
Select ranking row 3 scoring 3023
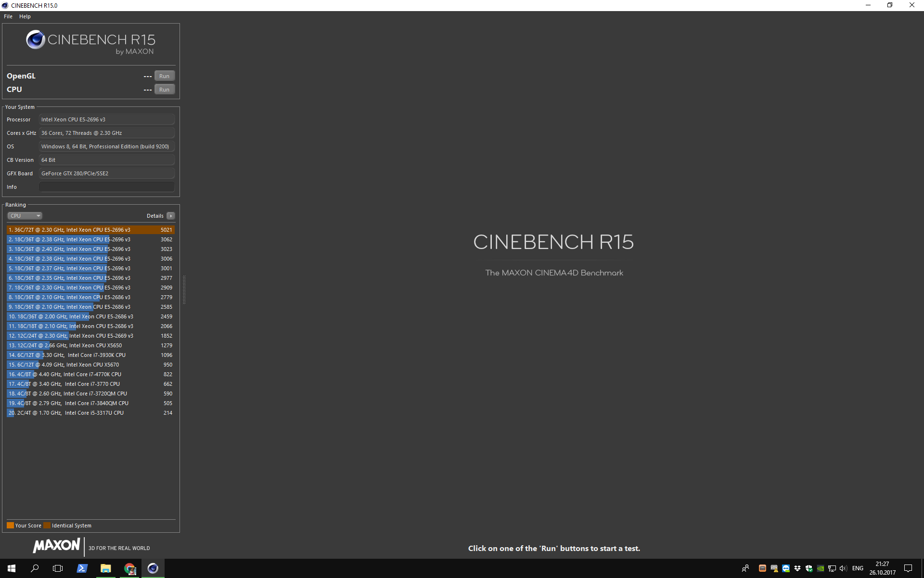(90, 249)
